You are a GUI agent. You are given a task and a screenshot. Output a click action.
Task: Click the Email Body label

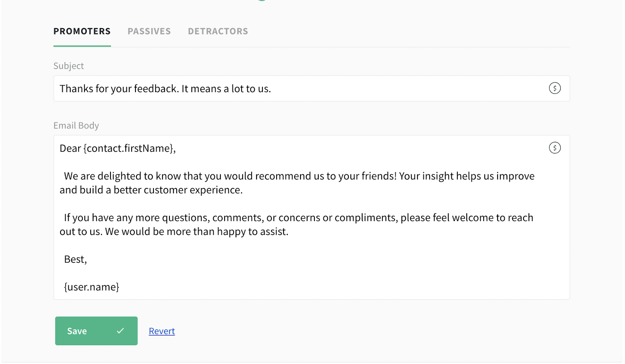click(x=76, y=125)
